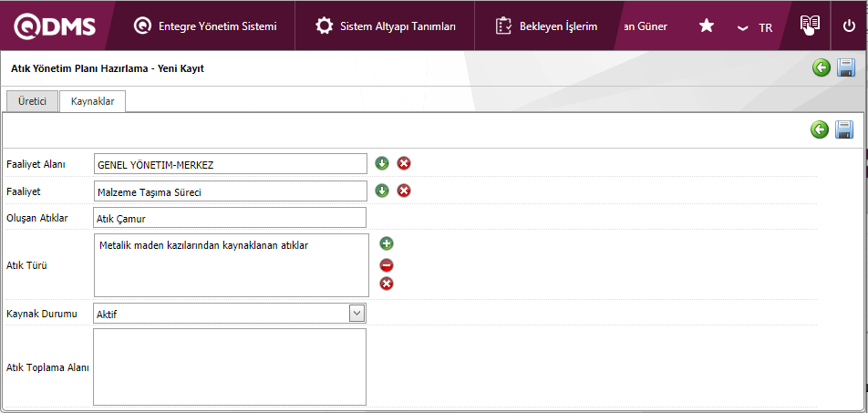The image size is (868, 413).
Task: Click save diskette inside Kaynaklar tab
Action: pos(843,129)
